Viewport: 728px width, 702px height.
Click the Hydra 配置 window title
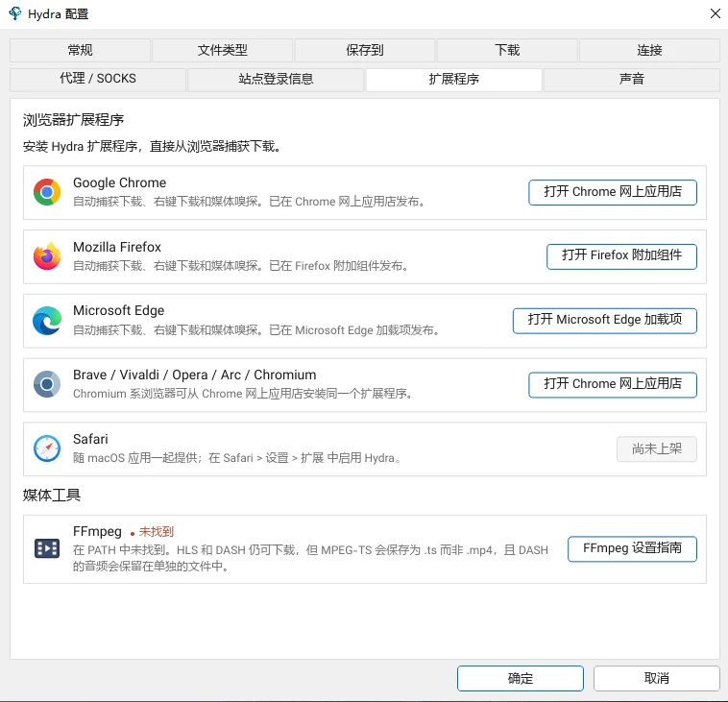[x=58, y=14]
